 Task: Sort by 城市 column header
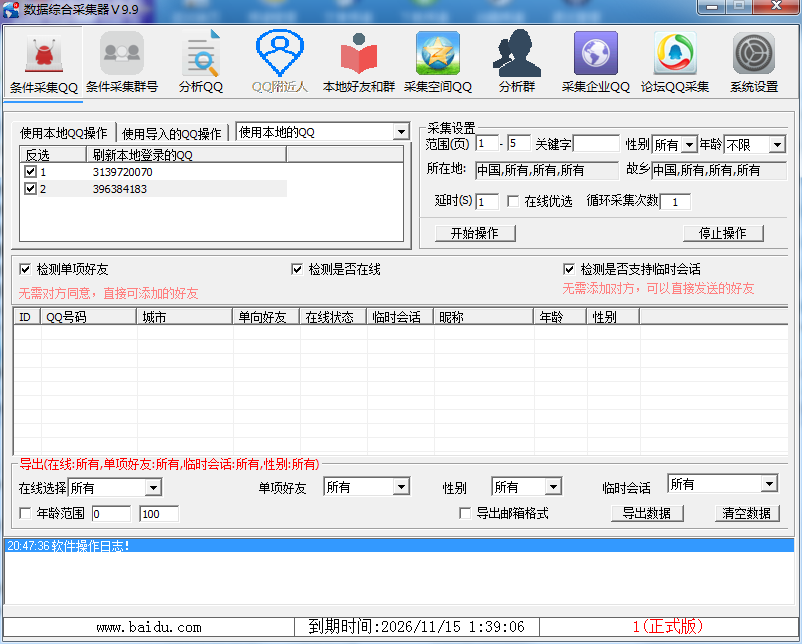(185, 317)
